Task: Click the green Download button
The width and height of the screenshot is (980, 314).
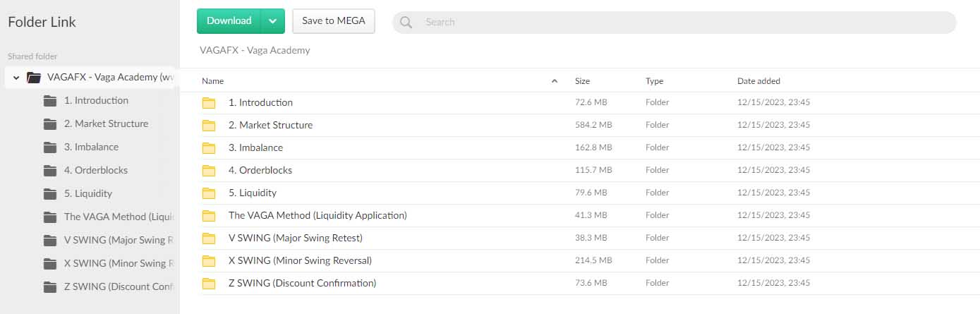Action: point(229,21)
